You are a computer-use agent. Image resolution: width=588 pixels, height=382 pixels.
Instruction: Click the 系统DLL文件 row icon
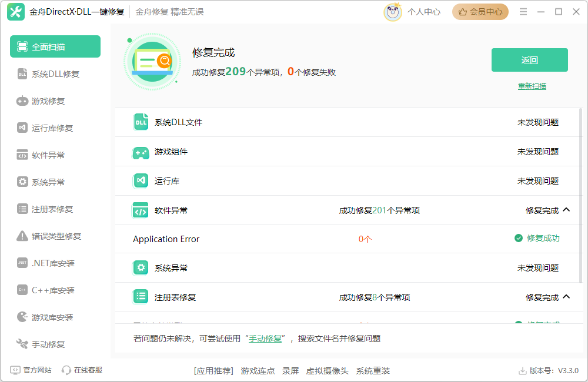tap(141, 122)
